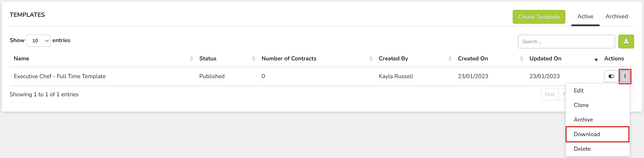Switch to the Active tab

(585, 16)
